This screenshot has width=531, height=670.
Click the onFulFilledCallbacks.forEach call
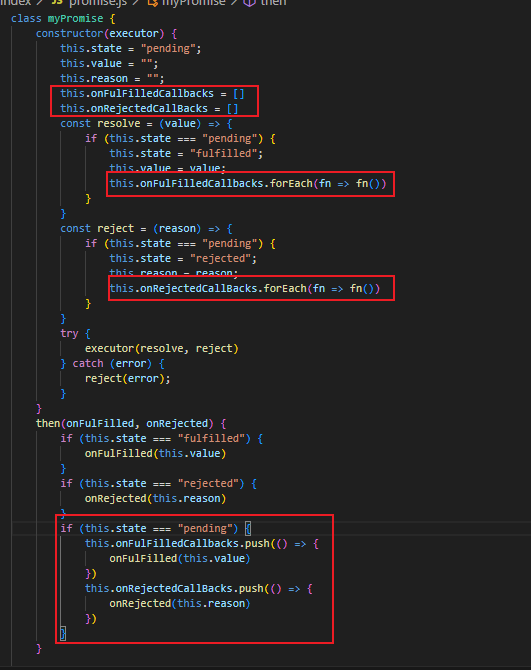248,184
